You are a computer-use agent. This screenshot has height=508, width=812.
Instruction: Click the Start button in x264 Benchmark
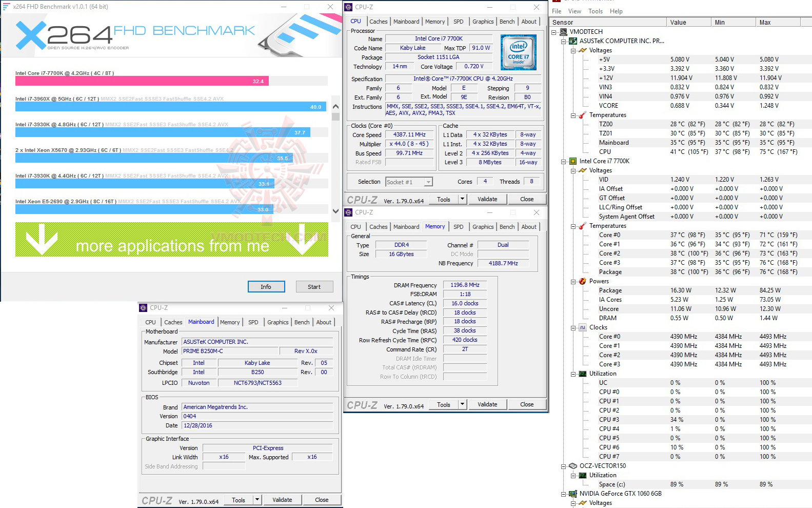pos(314,287)
